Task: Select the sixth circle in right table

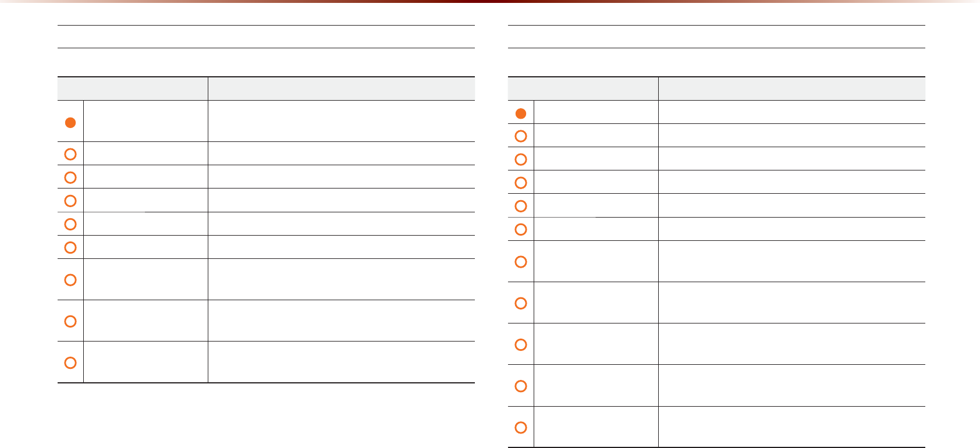Action: pos(521,229)
